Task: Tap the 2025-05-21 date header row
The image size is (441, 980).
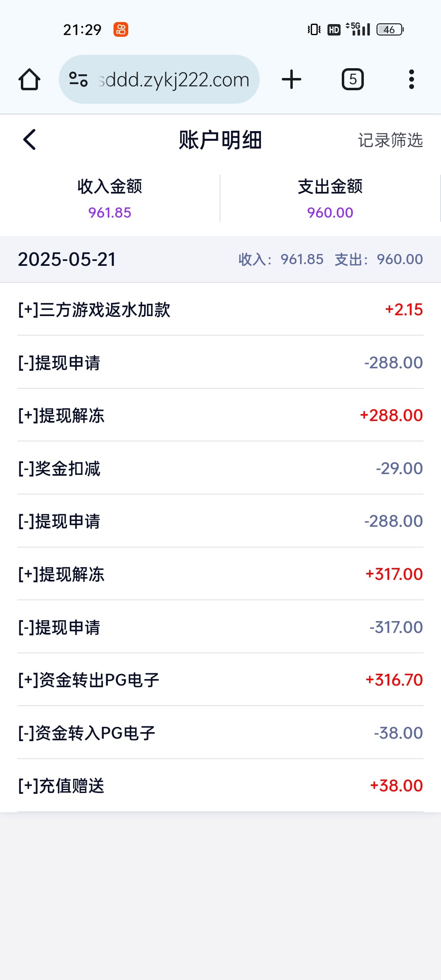Action: point(220,259)
